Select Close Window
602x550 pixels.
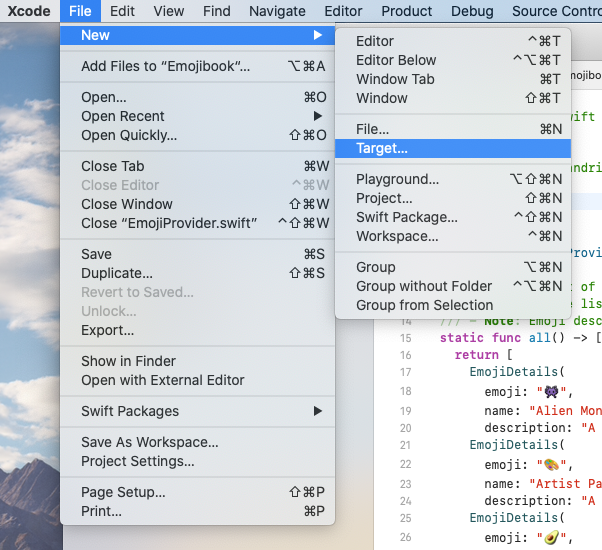click(198, 204)
